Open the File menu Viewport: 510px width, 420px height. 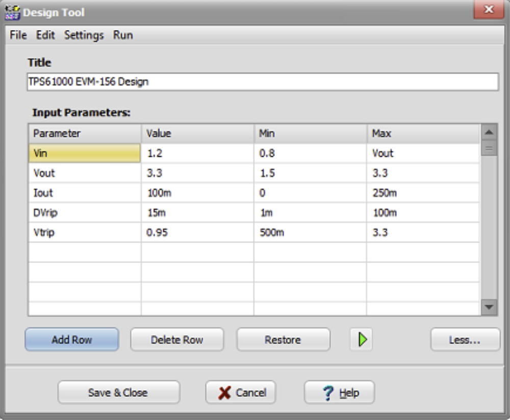click(18, 35)
